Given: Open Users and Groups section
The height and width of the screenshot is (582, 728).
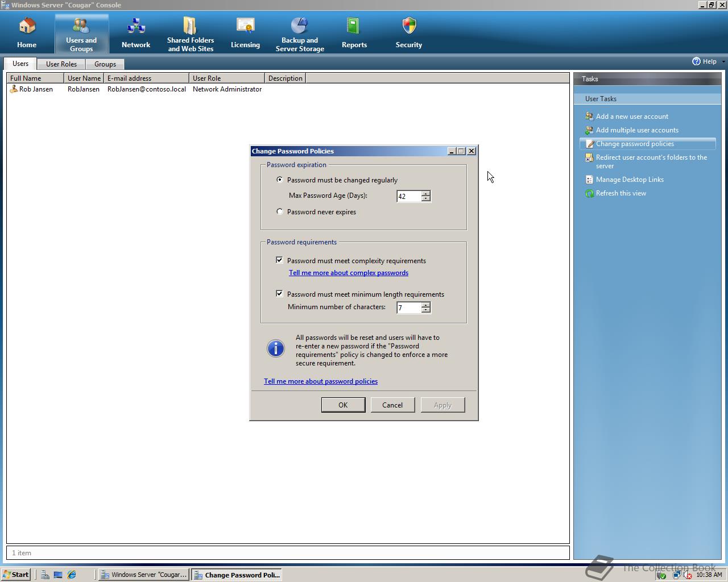Looking at the screenshot, I should tap(81, 34).
